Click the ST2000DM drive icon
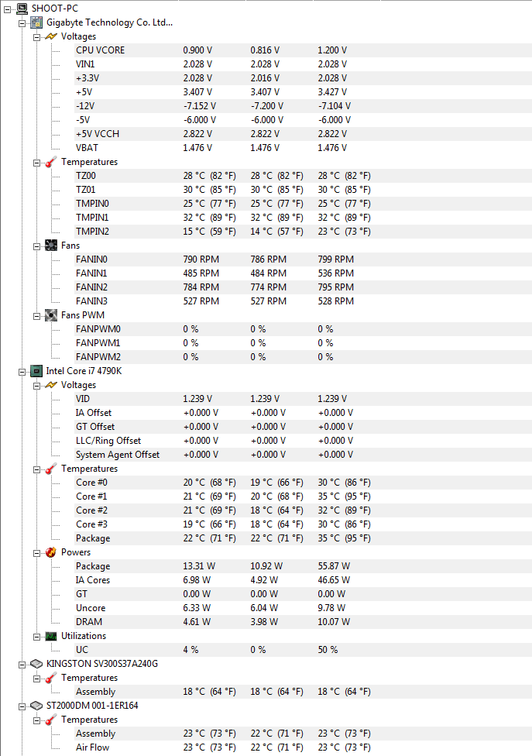 (36, 706)
